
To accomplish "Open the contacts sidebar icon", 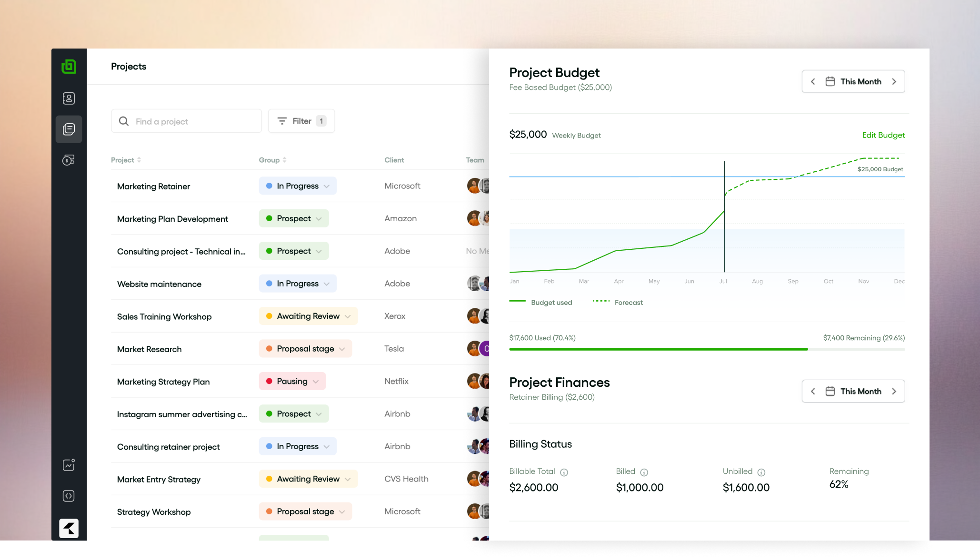I will (x=69, y=98).
